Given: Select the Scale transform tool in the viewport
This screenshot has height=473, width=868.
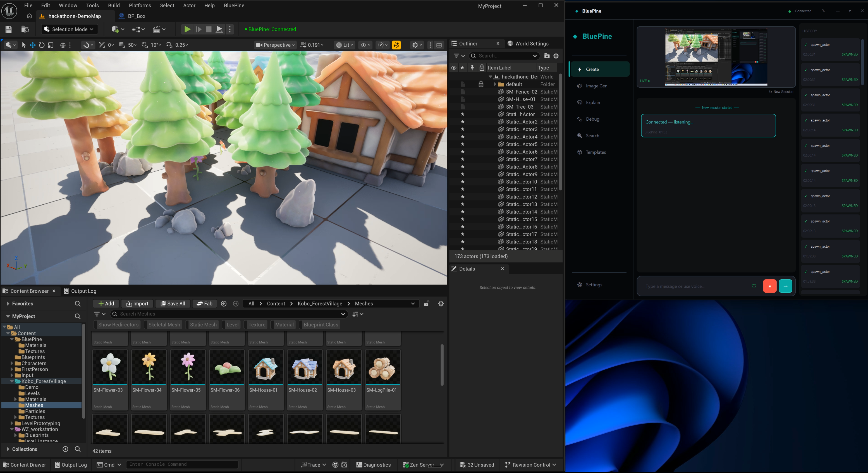Looking at the screenshot, I should [x=51, y=45].
